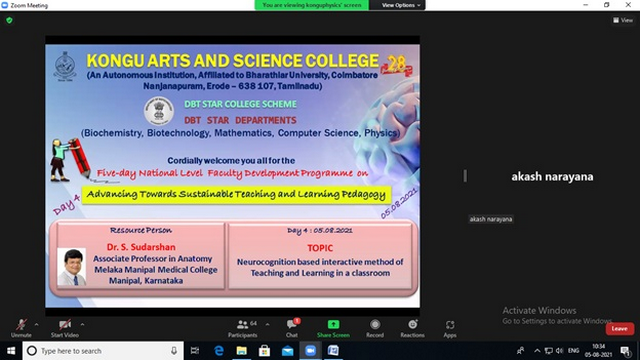
Task: Open the Chat panel
Action: [x=292, y=328]
